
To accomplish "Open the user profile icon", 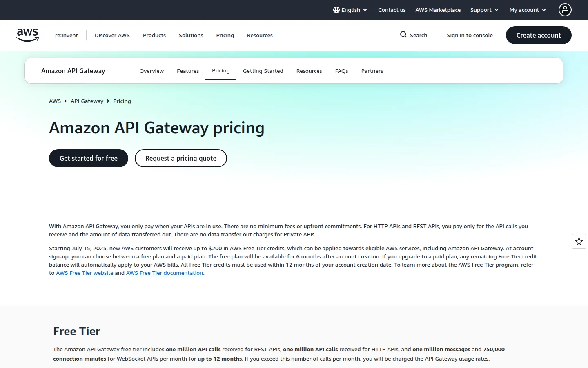I will pos(565,10).
